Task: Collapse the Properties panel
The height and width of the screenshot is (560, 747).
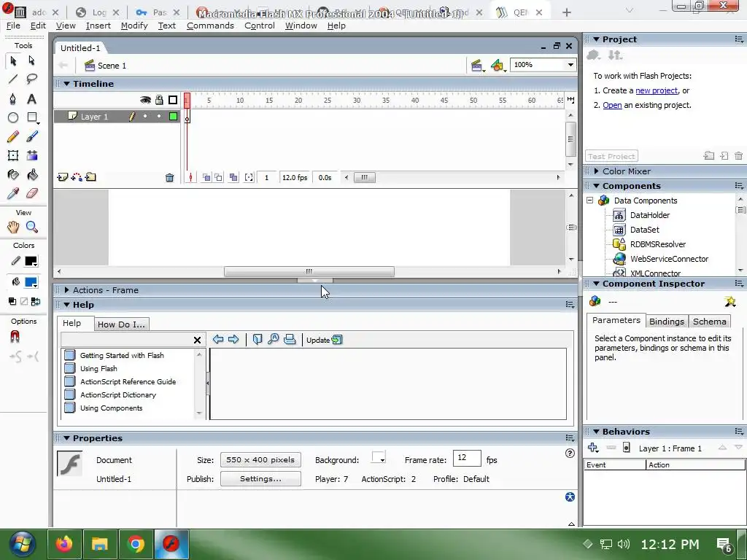Action: point(66,438)
